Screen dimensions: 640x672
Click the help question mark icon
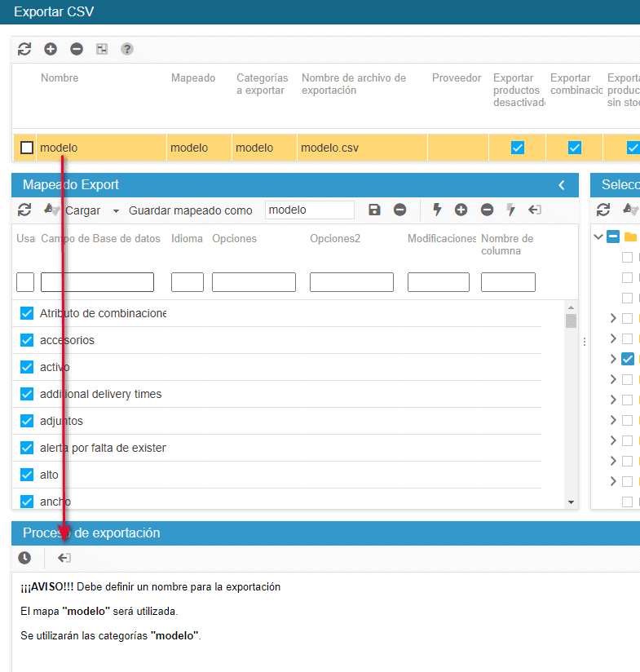[x=127, y=49]
